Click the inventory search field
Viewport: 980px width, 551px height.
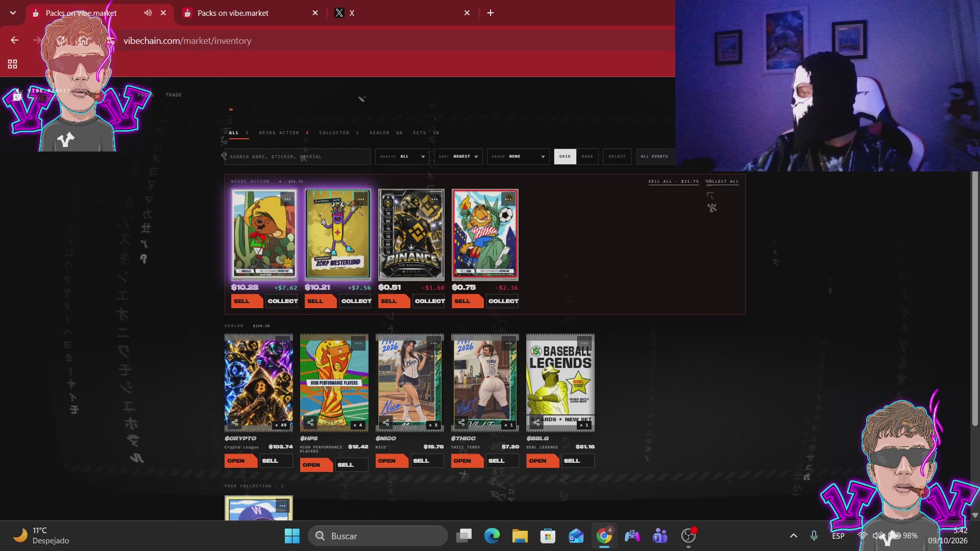[x=298, y=157]
